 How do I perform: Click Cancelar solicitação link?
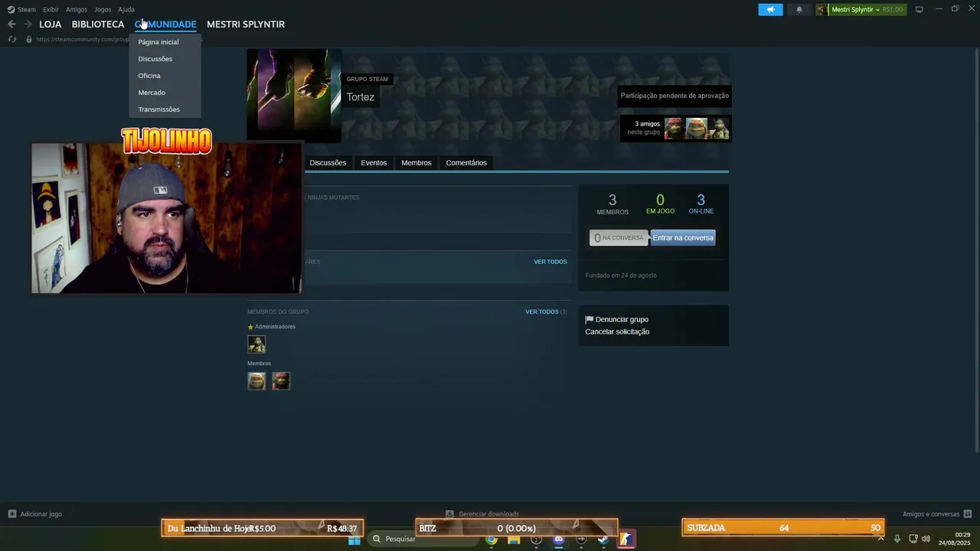[x=617, y=331]
